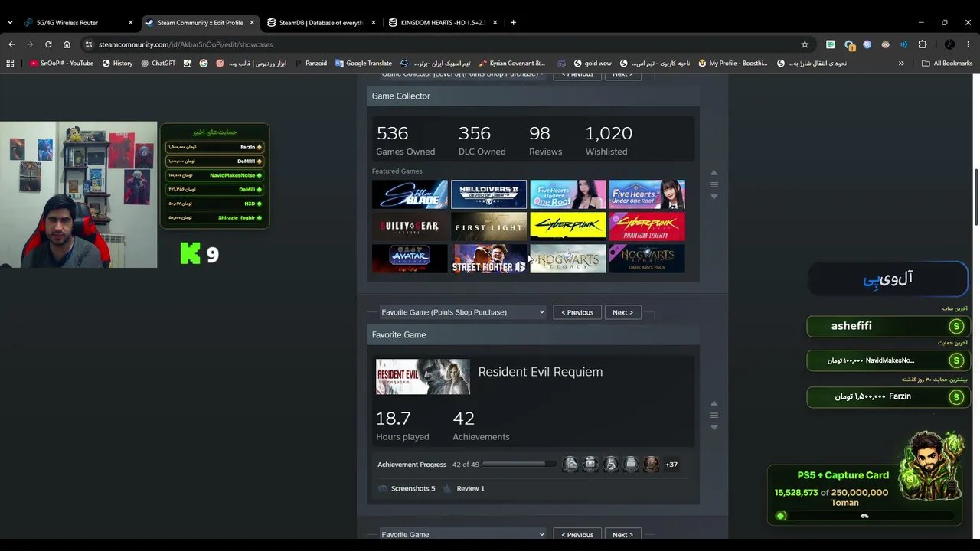Open the Favorite Game (Points Shop Purchase) dropdown
The image size is (980, 551).
pos(462,312)
